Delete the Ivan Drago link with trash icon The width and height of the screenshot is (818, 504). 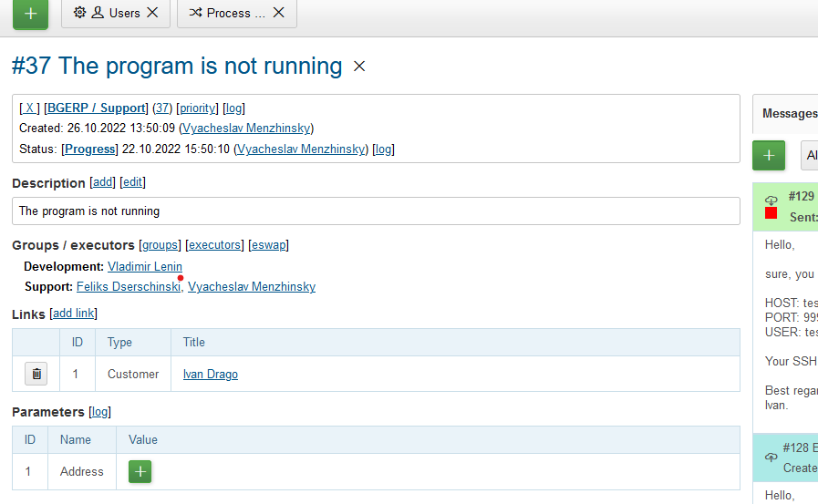coord(36,374)
